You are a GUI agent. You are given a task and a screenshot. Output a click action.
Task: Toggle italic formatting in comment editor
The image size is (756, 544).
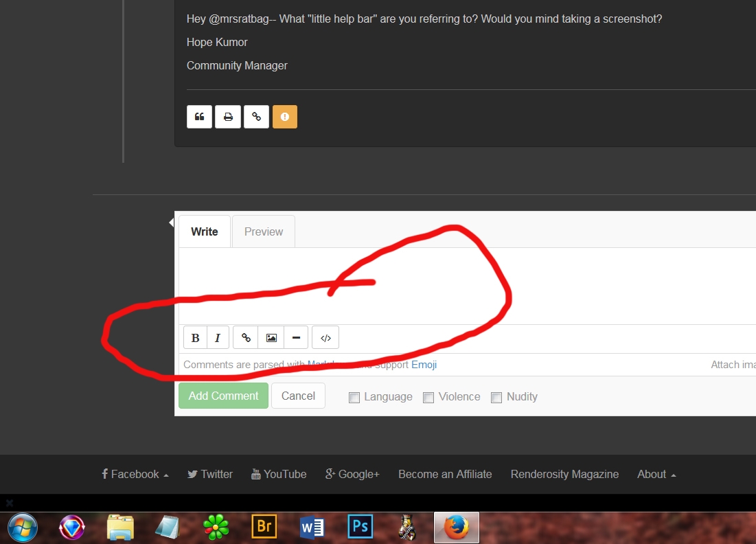(218, 337)
